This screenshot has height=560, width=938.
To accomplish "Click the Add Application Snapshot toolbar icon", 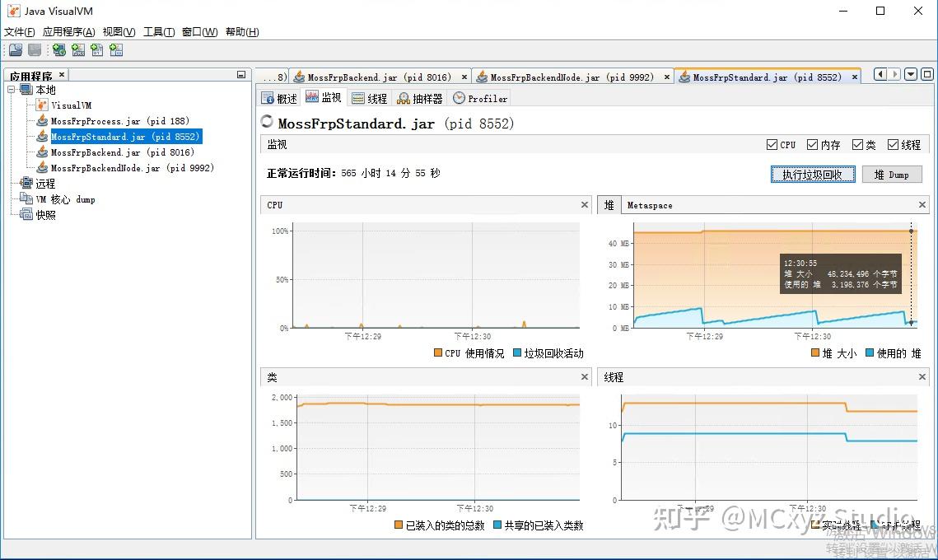I will (x=116, y=49).
